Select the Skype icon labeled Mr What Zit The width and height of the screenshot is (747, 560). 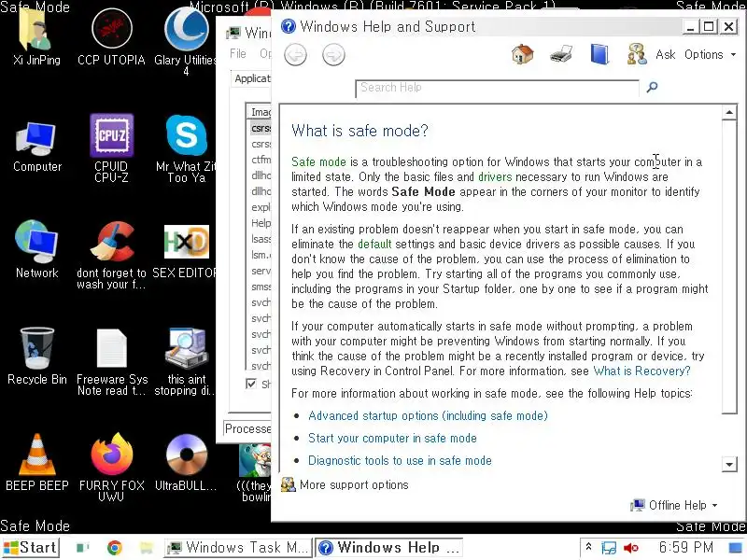coord(186,148)
